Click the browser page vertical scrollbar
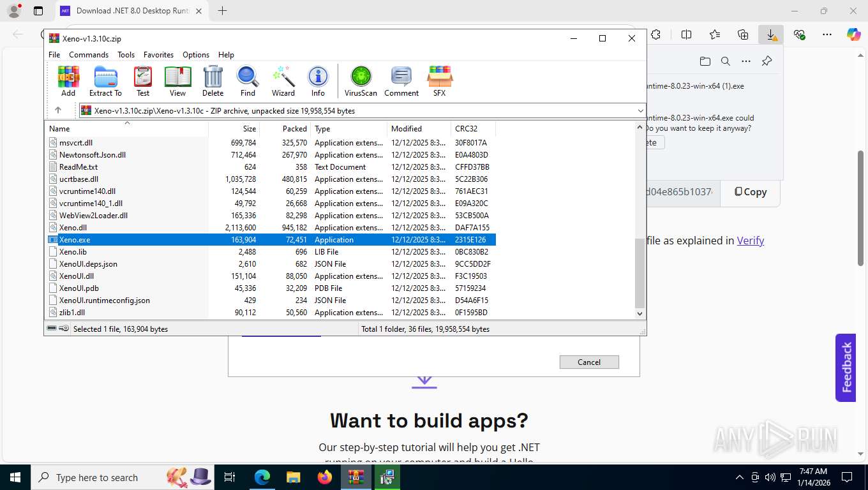Image resolution: width=868 pixels, height=490 pixels. click(860, 208)
